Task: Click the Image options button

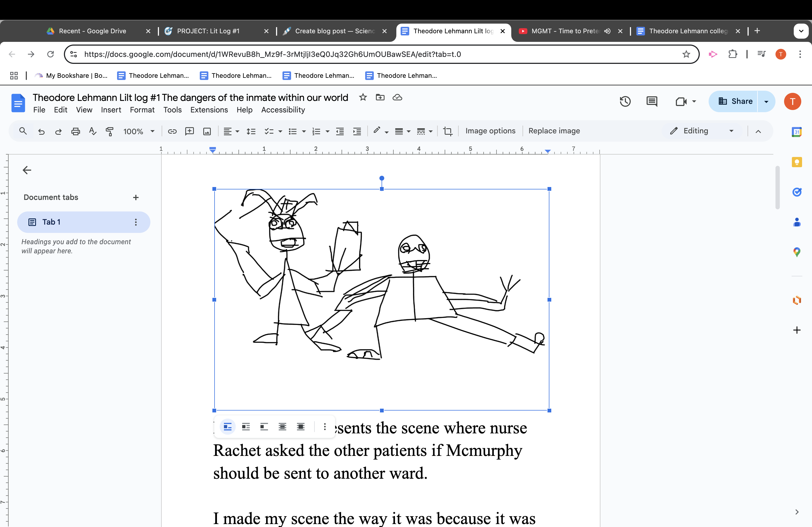Action: pyautogui.click(x=490, y=131)
